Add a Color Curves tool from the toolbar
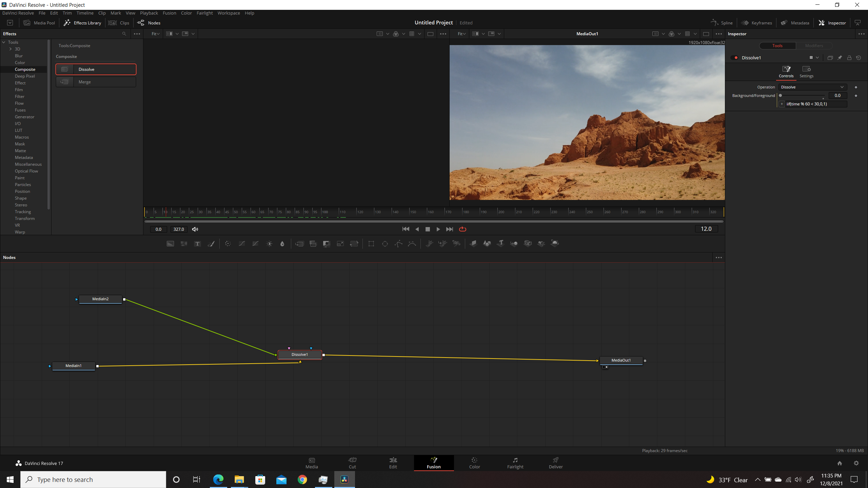 (242, 244)
